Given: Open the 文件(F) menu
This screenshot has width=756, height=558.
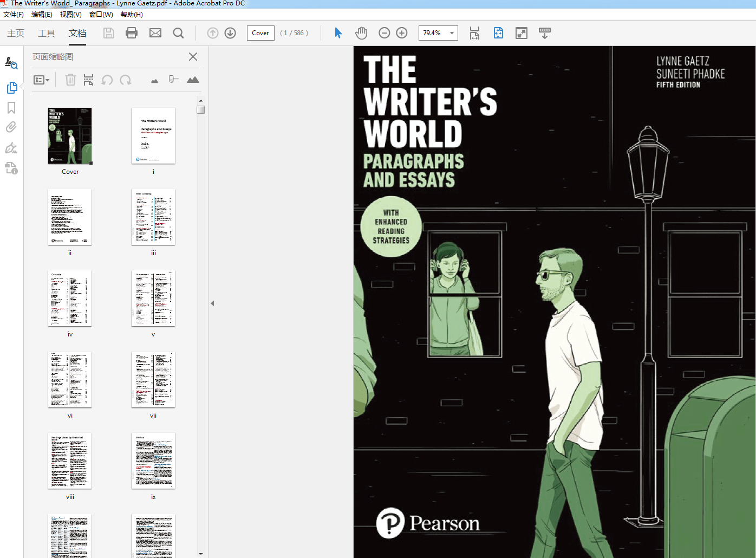Looking at the screenshot, I should 14,15.
